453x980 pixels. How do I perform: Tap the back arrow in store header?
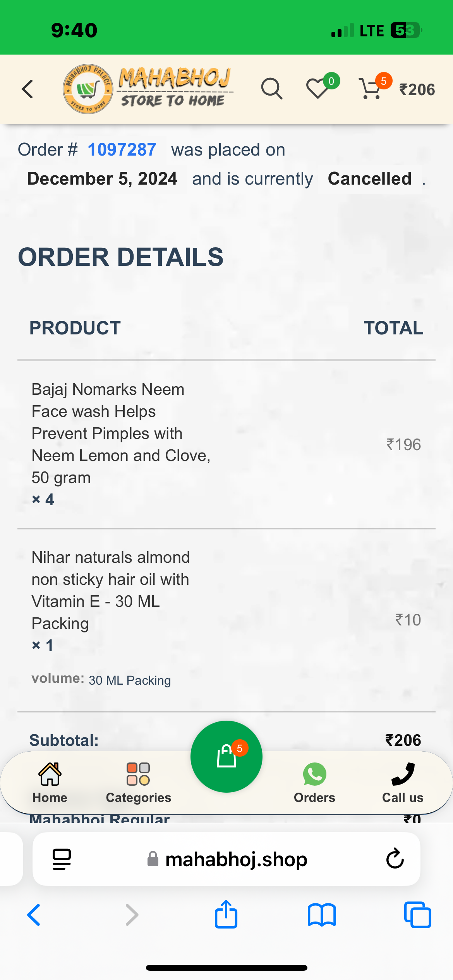coord(28,89)
